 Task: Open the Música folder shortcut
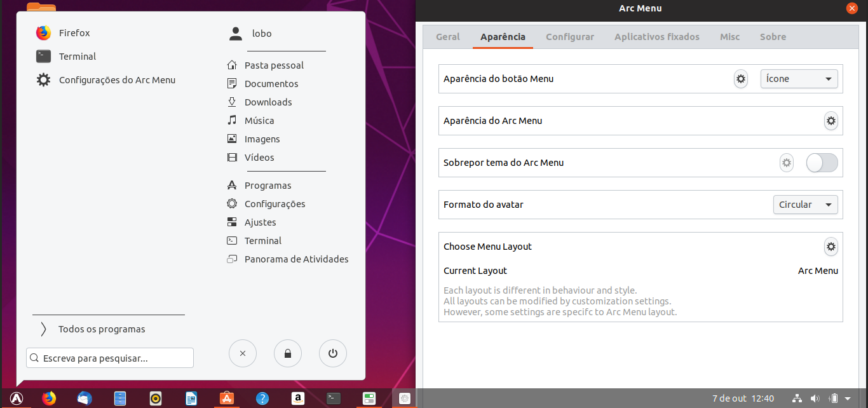pyautogui.click(x=259, y=120)
